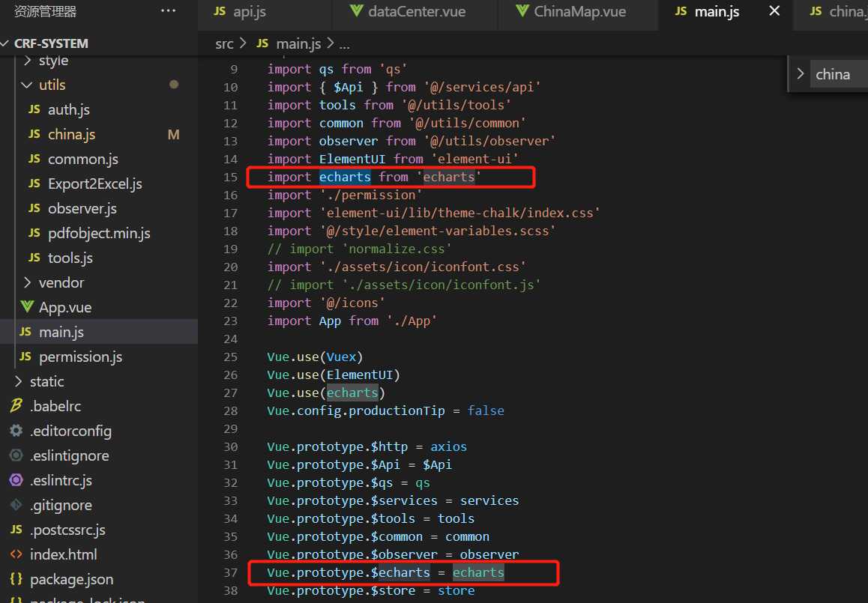The image size is (868, 603).
Task: Open the .eslintrc.js file
Action: tap(61, 480)
